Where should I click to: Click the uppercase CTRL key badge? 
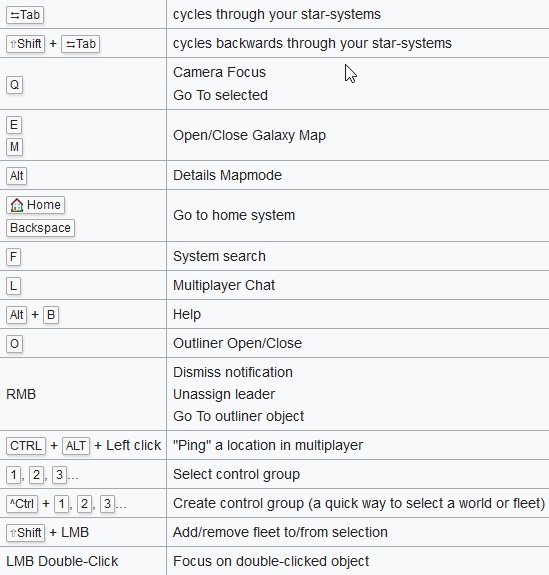pos(26,446)
